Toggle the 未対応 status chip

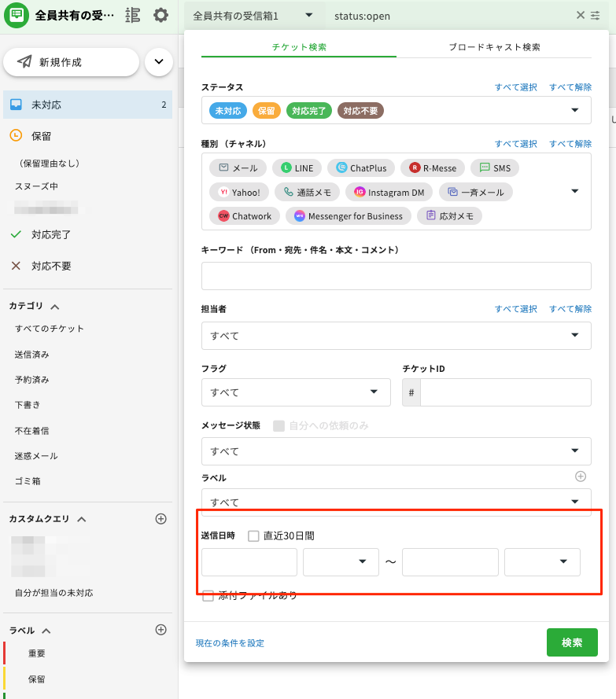pyautogui.click(x=228, y=111)
